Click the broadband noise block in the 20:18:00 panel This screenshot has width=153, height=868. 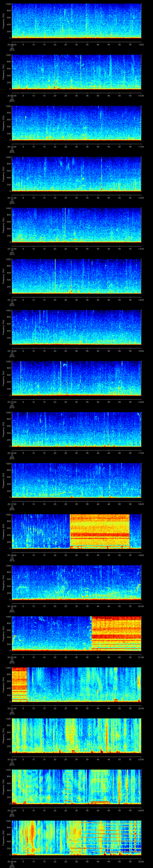pyautogui.click(x=100, y=531)
